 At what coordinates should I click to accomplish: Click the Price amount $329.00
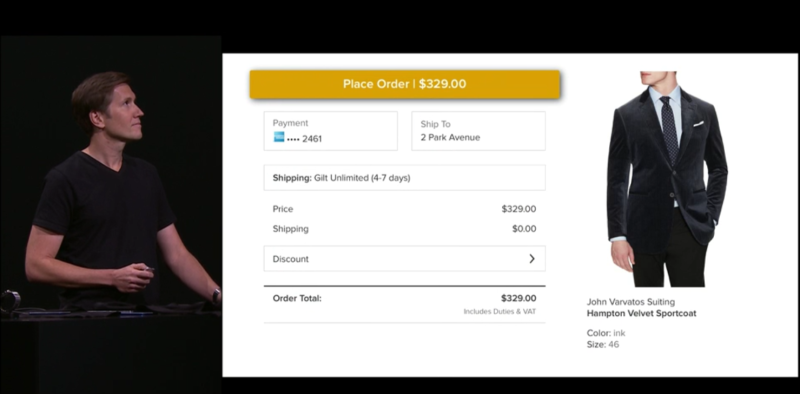[x=519, y=209]
